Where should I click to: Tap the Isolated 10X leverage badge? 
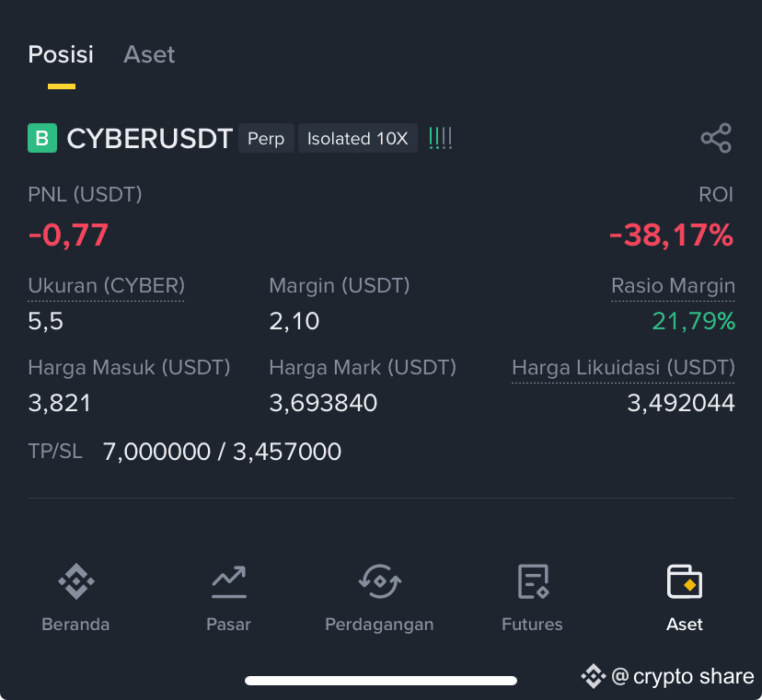pos(358,139)
